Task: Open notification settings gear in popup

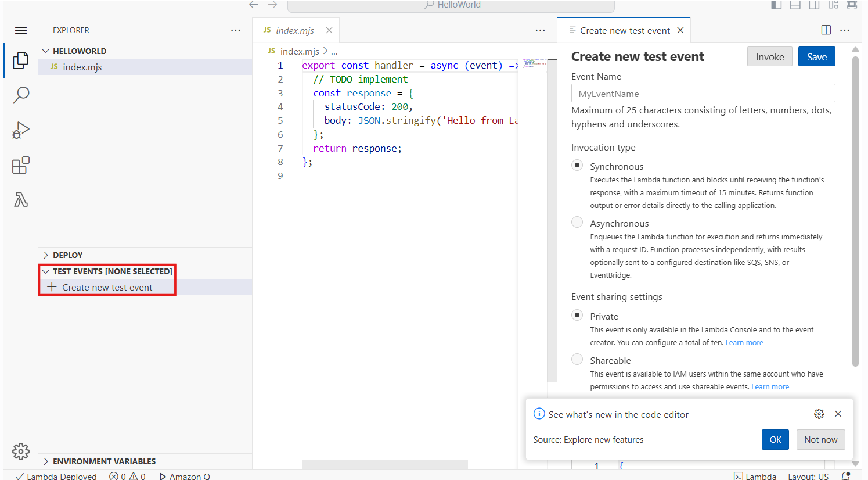Action: click(x=819, y=414)
